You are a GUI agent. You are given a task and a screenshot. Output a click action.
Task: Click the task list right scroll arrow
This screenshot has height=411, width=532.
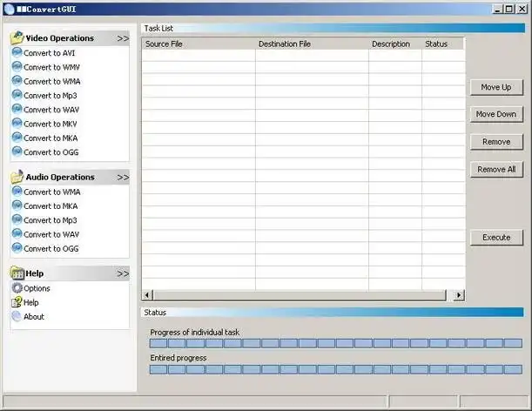(x=459, y=295)
